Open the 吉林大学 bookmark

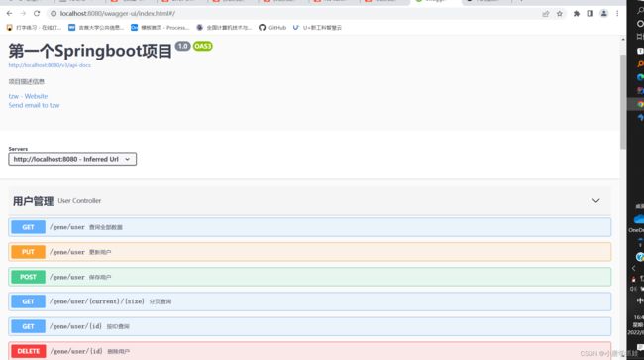pos(96,28)
